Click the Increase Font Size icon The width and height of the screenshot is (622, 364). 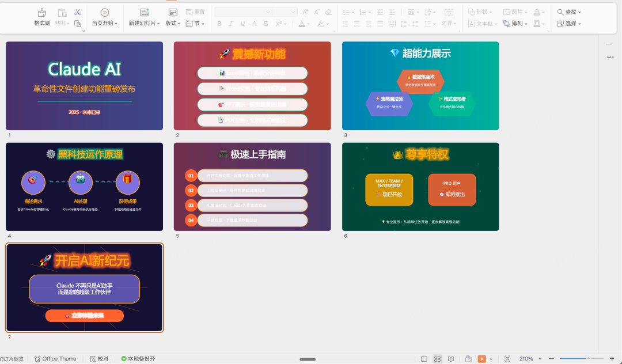point(305,12)
